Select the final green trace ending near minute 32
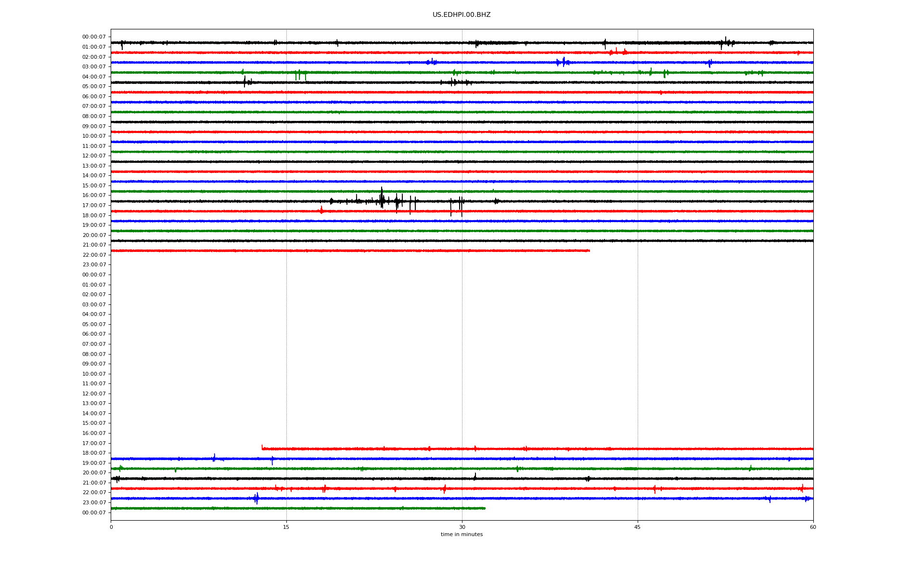Screen dimensions: 924x578 [x=298, y=508]
